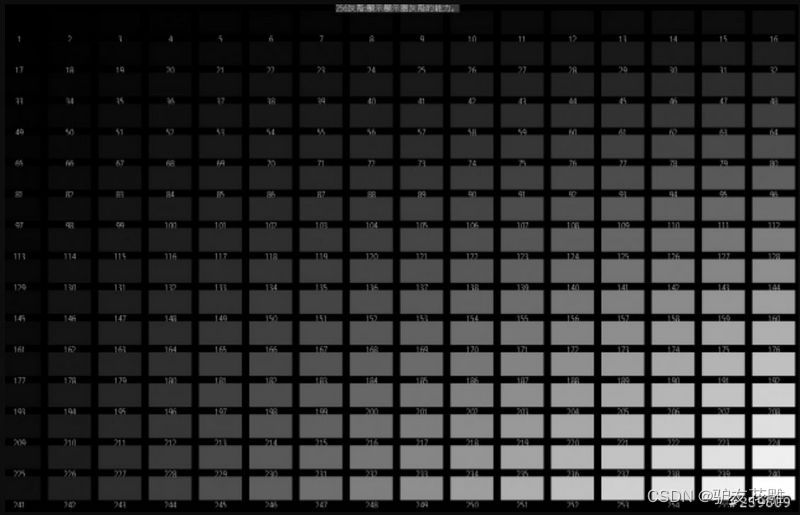
Task: Select the number label 34
Action: (69, 101)
